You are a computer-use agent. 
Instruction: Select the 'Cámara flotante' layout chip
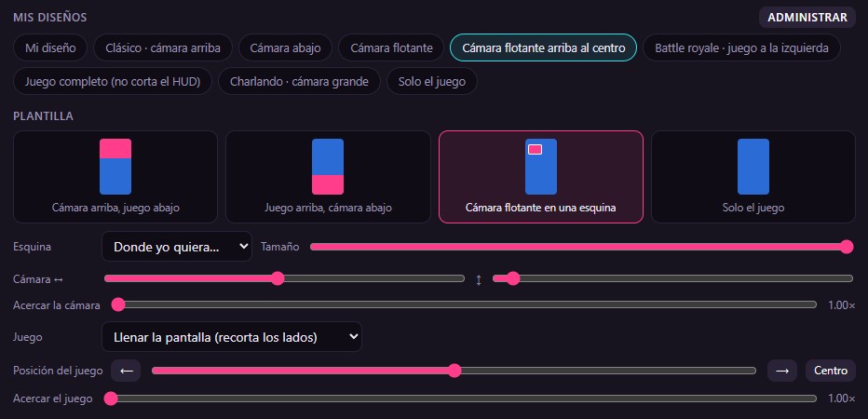click(x=391, y=47)
